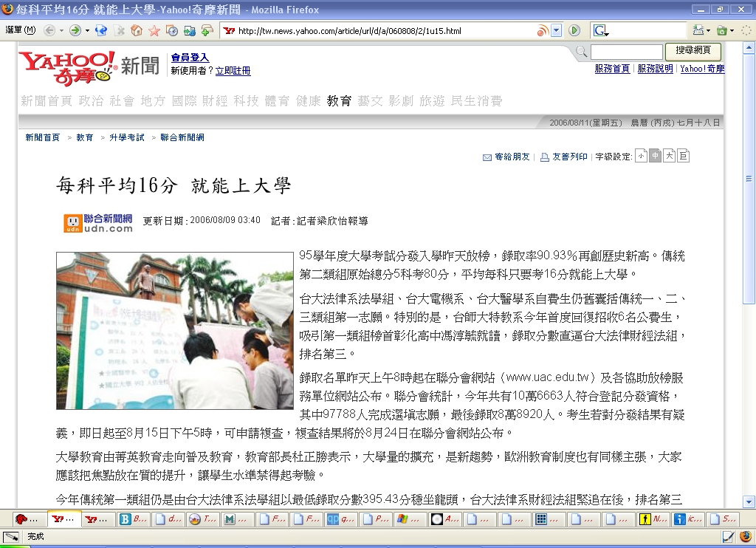Screen dimensions: 756x548
Task: Click the Yahoo search text field
Action: [x=626, y=52]
